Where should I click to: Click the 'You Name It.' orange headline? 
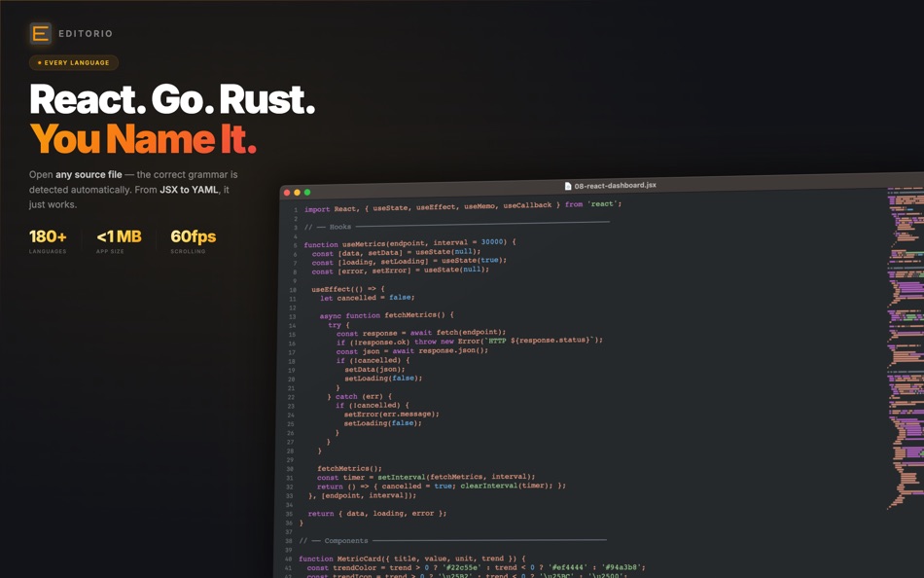click(143, 139)
